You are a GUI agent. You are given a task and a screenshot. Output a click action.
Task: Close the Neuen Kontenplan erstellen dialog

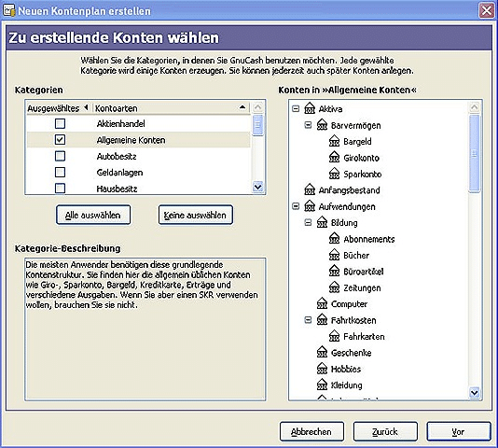[x=487, y=11]
